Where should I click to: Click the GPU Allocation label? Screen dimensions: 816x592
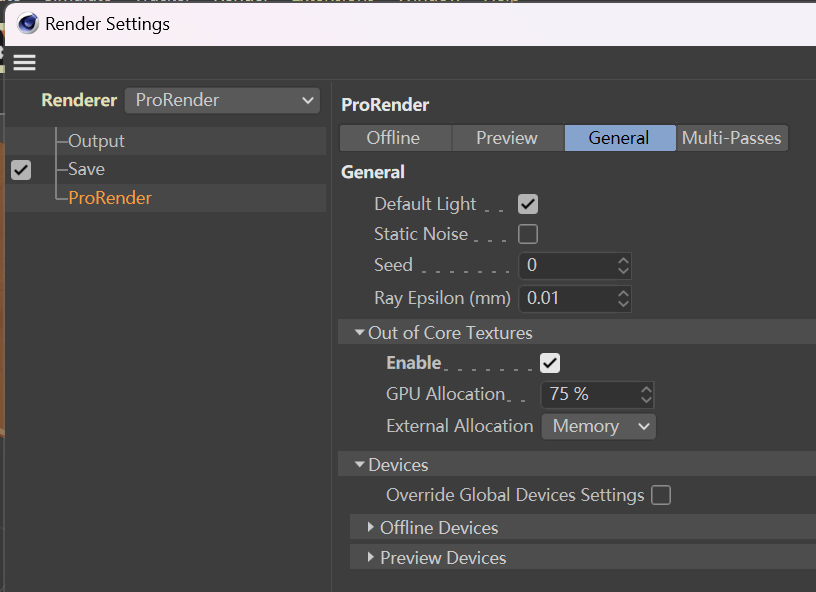pos(445,394)
